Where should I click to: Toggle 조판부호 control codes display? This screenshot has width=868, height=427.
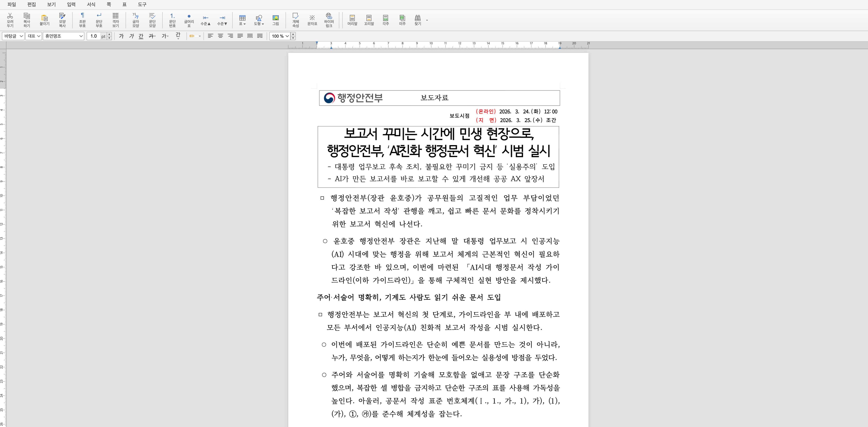82,20
